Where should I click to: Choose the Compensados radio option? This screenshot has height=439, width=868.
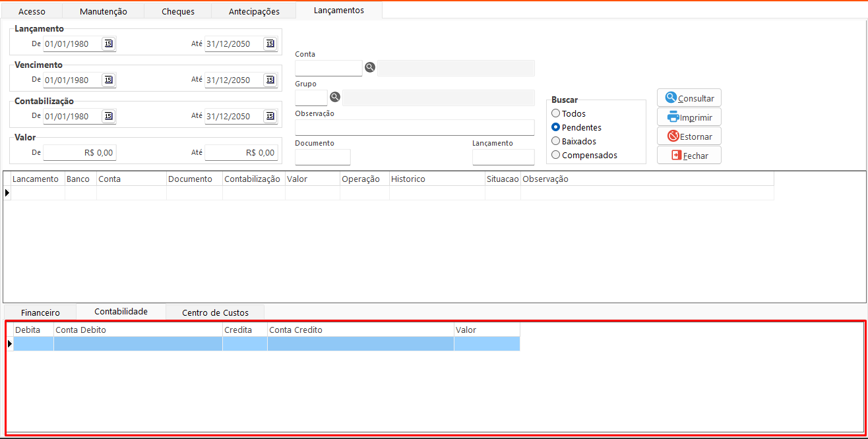[x=556, y=155]
